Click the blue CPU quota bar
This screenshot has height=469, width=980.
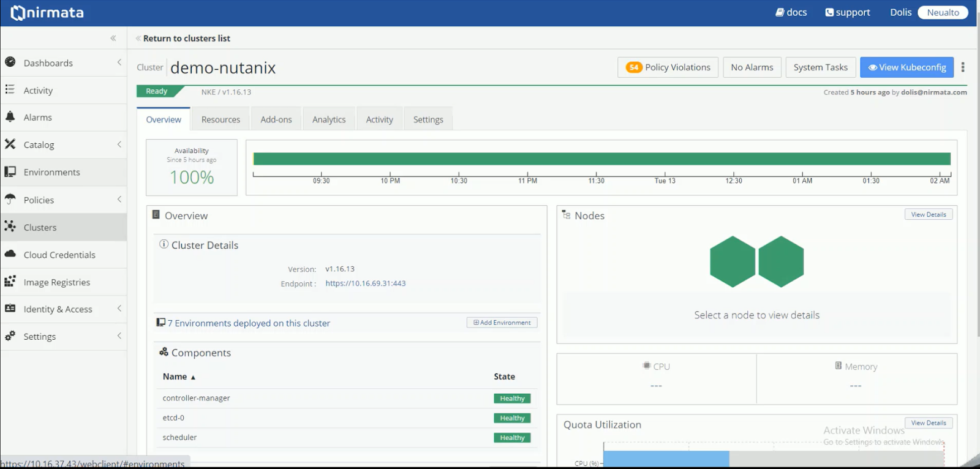click(x=666, y=459)
